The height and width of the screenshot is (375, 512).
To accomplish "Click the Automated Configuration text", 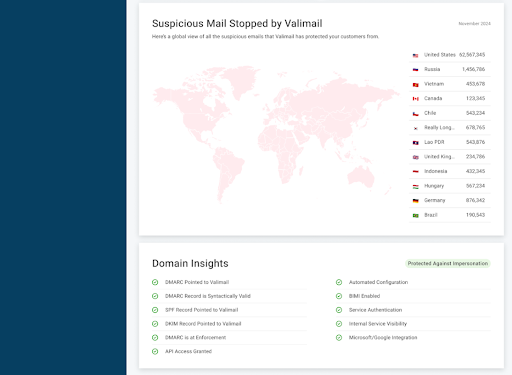I will 378,282.
